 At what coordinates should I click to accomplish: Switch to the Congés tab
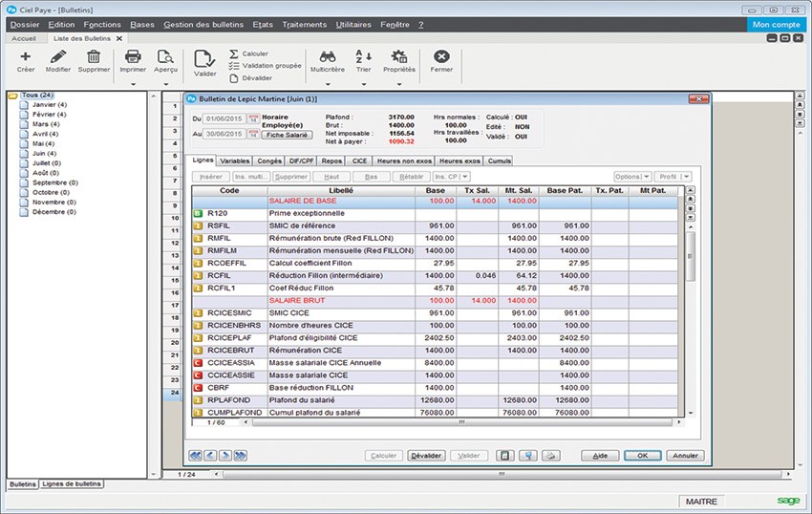pyautogui.click(x=271, y=161)
